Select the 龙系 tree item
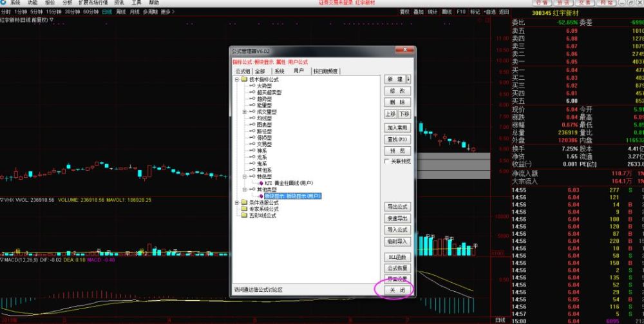The height and width of the screenshot is (324, 644). pyautogui.click(x=261, y=157)
